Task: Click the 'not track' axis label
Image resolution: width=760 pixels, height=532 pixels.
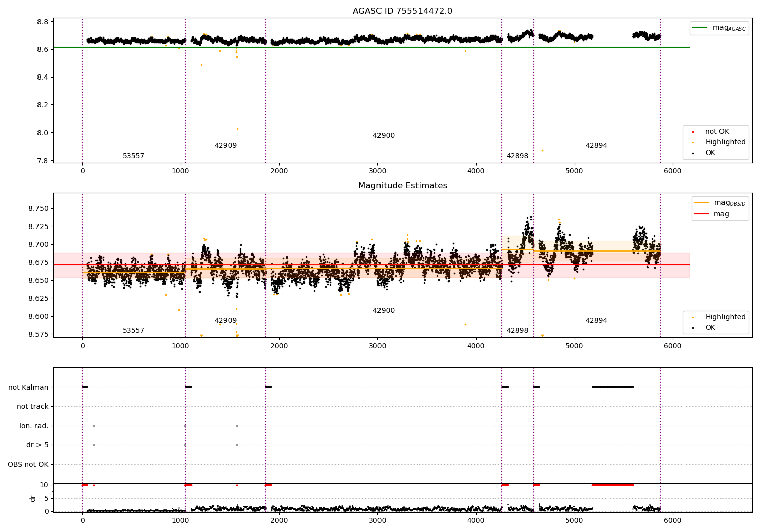Action: pyautogui.click(x=32, y=407)
